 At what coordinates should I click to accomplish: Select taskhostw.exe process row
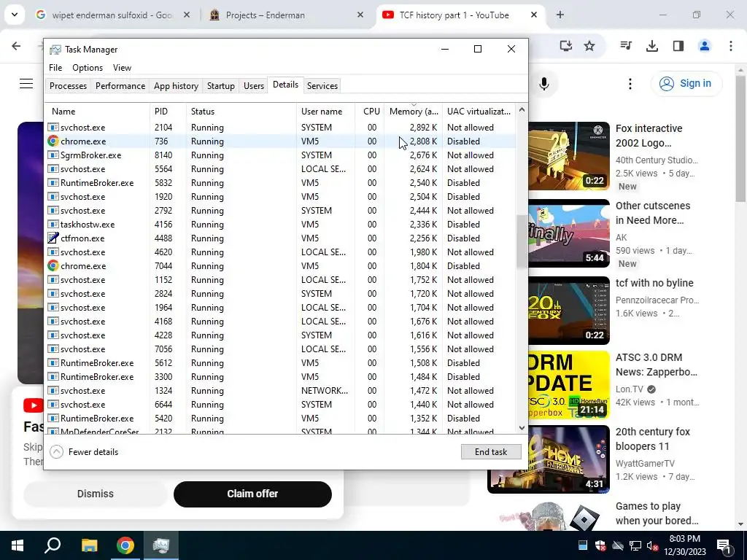[x=280, y=225]
